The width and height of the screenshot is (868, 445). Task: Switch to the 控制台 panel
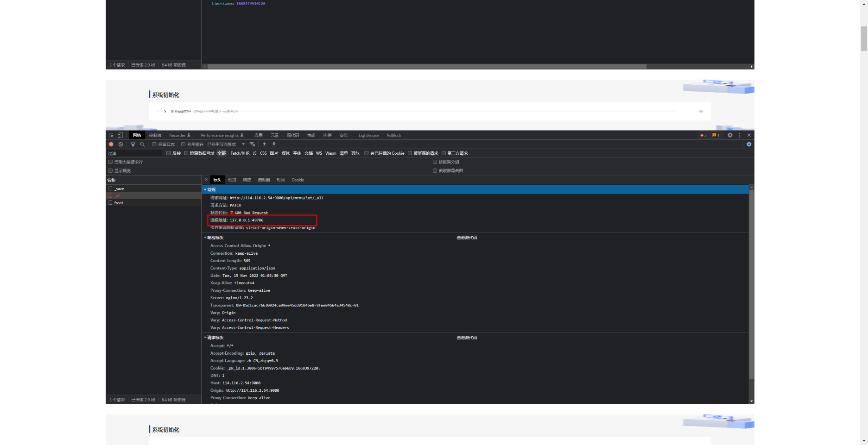coord(155,135)
